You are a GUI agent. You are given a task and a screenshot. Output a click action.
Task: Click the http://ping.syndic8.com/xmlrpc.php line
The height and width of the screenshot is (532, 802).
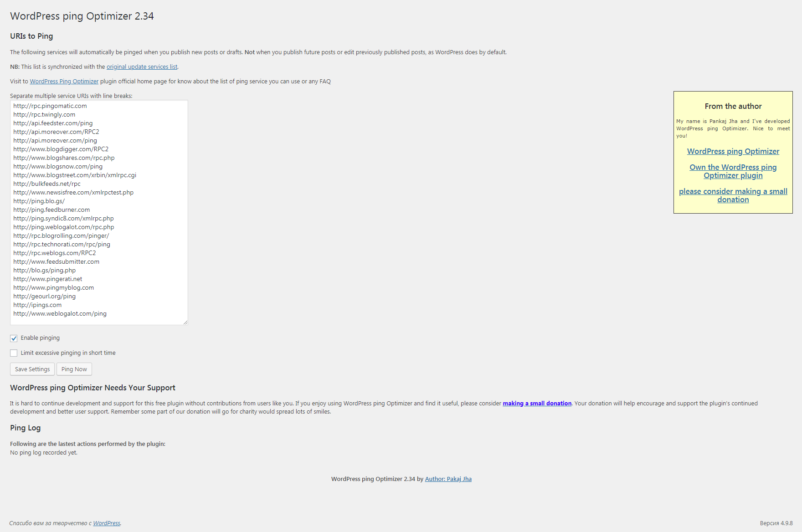[63, 218]
